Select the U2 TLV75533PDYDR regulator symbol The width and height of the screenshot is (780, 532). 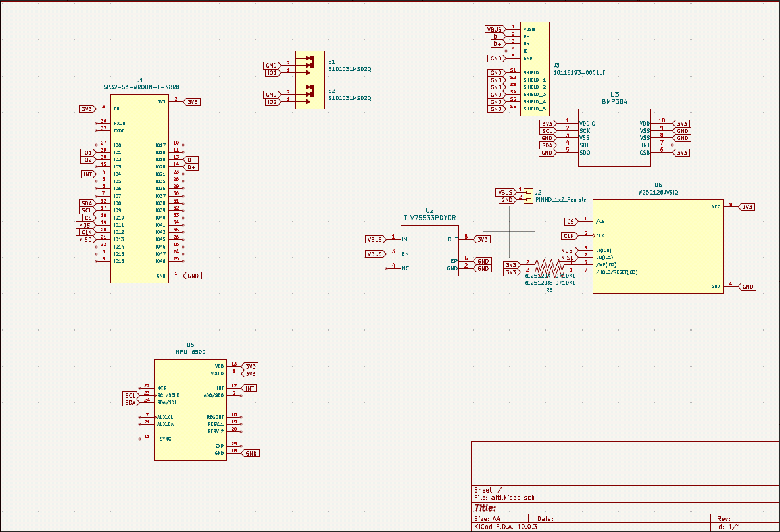(x=430, y=251)
